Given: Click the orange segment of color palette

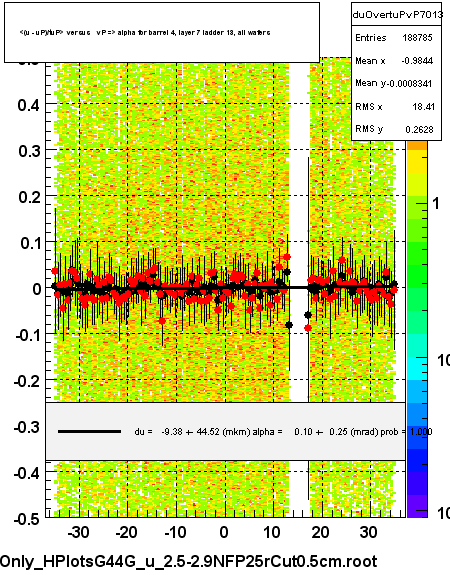Looking at the screenshot, I should (417, 146).
